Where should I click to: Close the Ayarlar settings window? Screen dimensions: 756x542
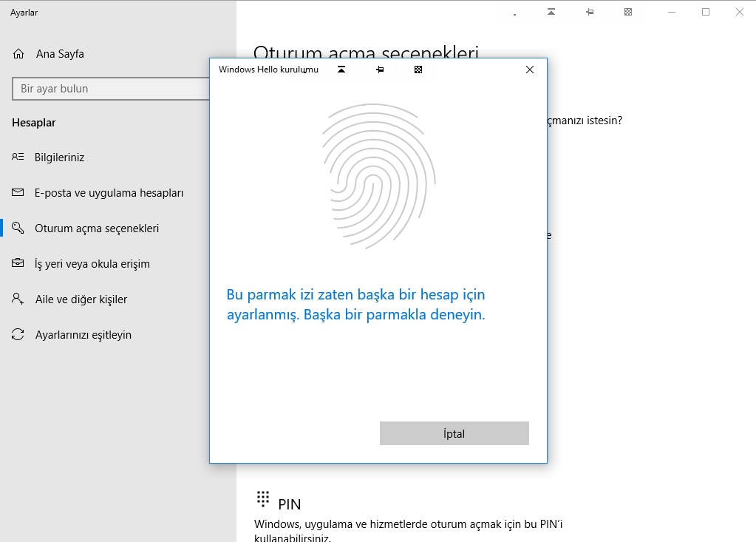(739, 12)
